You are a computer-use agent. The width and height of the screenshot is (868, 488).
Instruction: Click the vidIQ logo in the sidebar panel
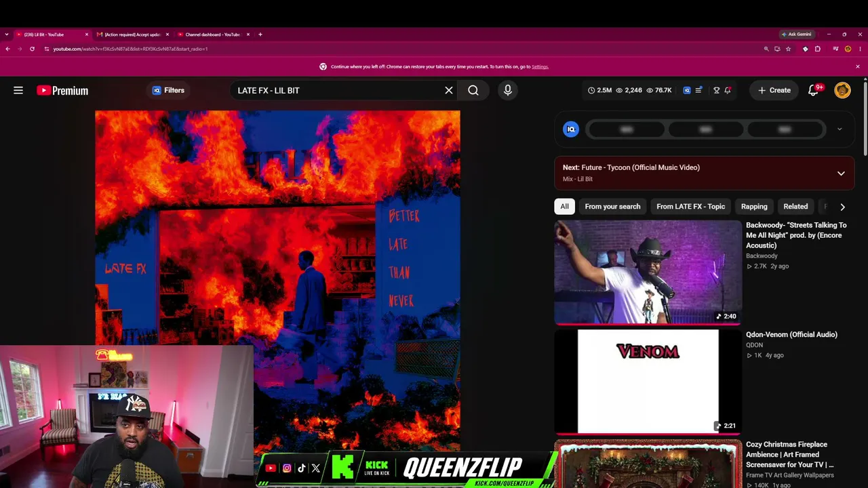pos(571,129)
